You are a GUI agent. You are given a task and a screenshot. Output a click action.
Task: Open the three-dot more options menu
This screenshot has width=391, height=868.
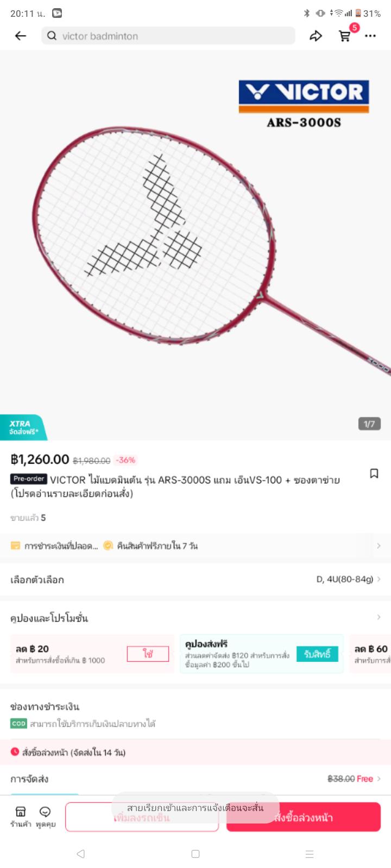(x=370, y=36)
